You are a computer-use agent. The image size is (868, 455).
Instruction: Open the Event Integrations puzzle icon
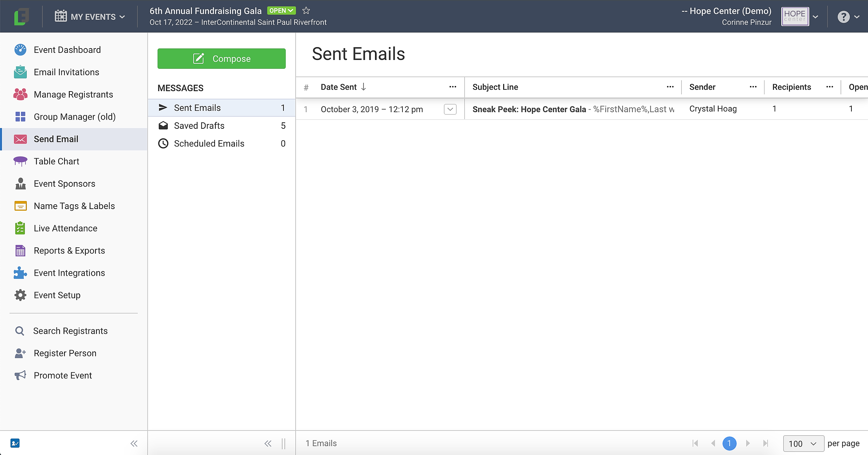point(20,273)
